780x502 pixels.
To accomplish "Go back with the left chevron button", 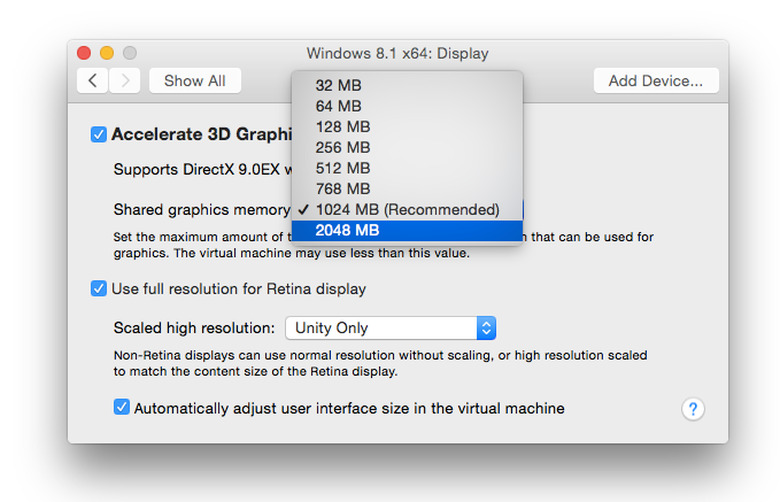I will point(93,81).
